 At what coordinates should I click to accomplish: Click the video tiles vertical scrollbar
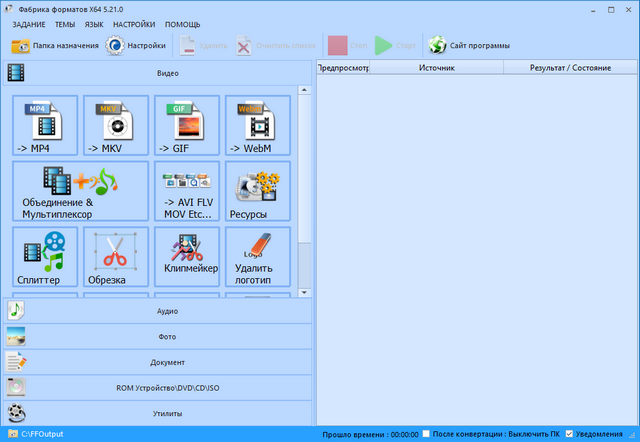click(x=305, y=170)
